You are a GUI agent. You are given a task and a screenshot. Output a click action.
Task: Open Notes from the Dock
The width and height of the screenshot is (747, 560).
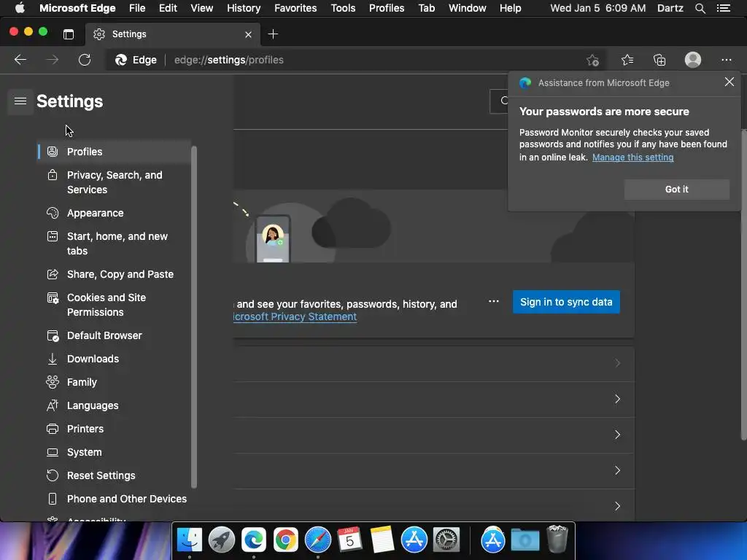pos(382,540)
